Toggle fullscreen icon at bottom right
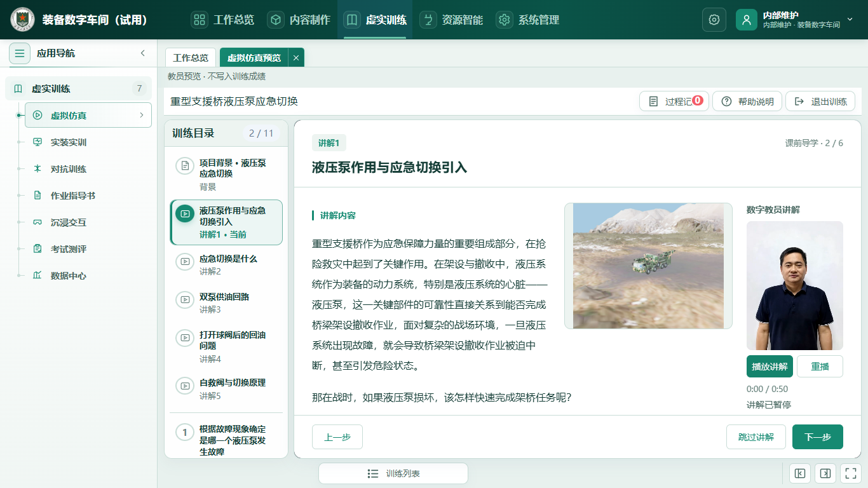Screen dimensions: 868x488 tap(851, 473)
